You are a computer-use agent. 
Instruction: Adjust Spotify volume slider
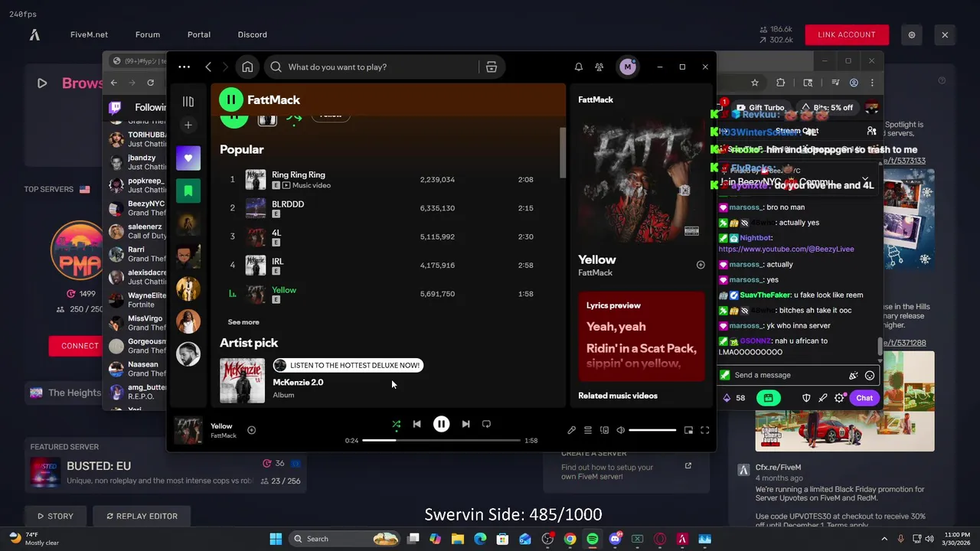tap(652, 430)
